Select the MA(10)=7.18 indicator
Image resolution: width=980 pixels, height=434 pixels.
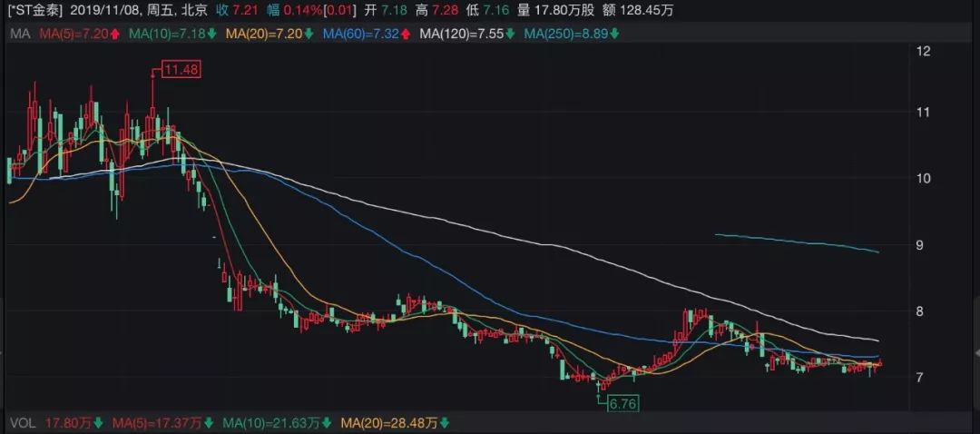168,34
